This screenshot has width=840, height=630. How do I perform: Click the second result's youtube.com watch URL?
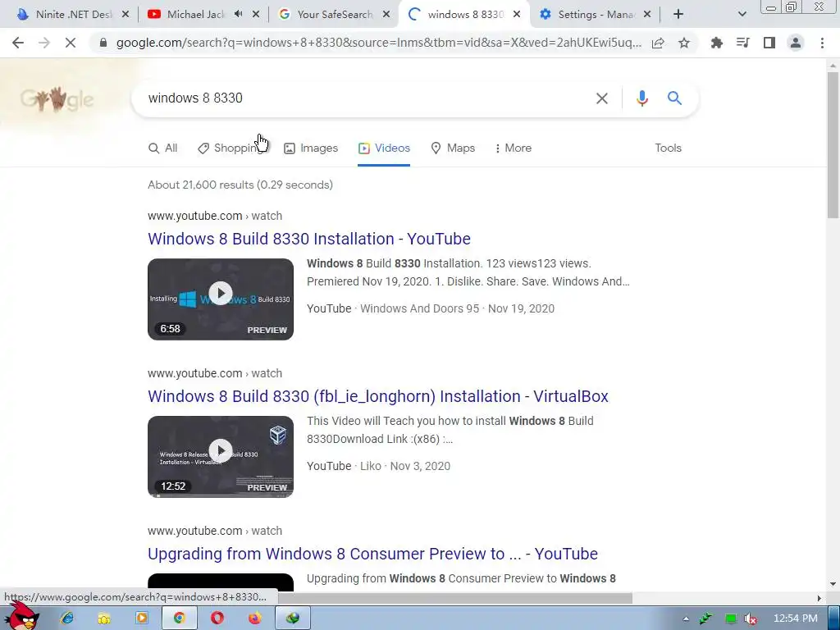coord(215,373)
